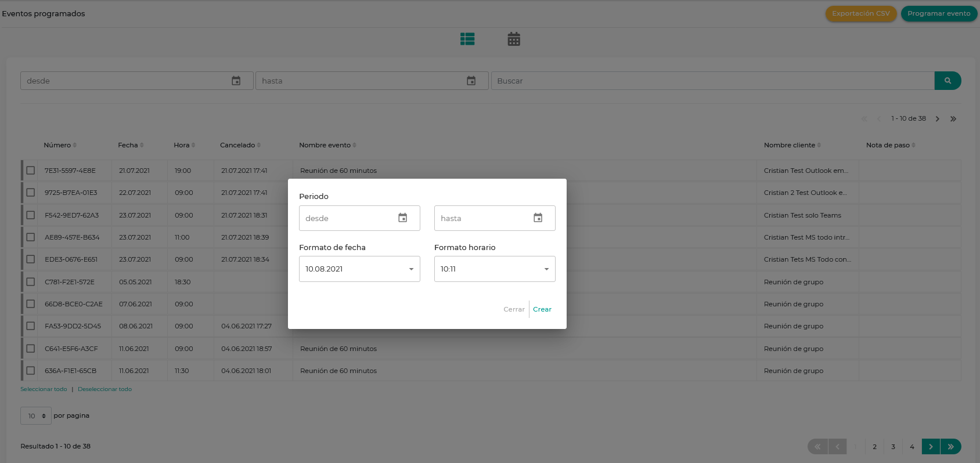This screenshot has width=980, height=463.
Task: Go to page 2
Action: coord(874,446)
